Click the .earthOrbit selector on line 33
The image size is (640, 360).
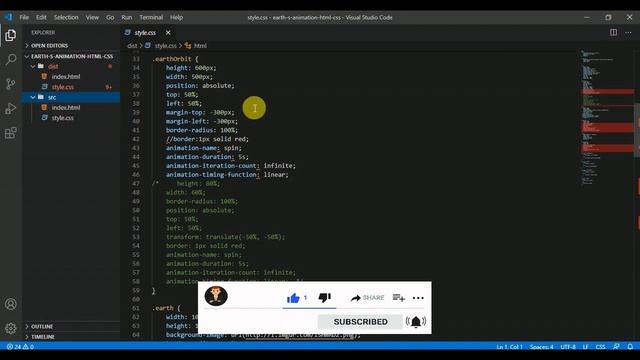[171, 59]
